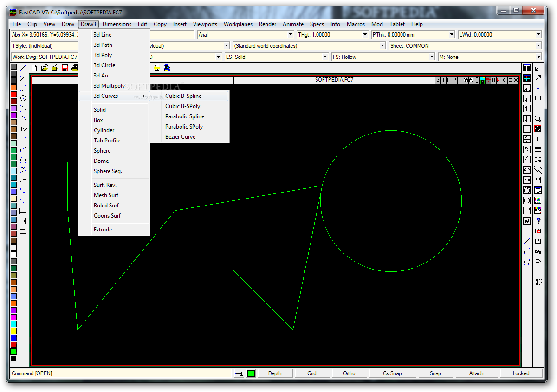Toggle the Grid status button
This screenshot has height=392, width=557.
pos(312,373)
